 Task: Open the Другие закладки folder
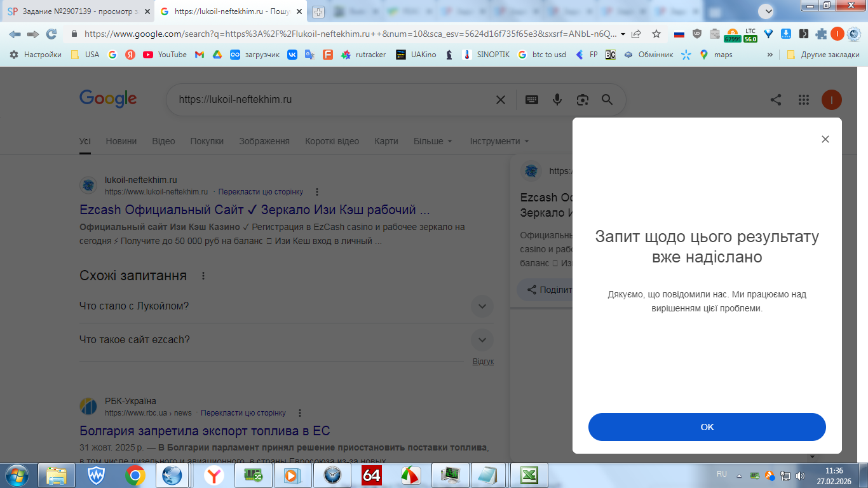tap(823, 55)
